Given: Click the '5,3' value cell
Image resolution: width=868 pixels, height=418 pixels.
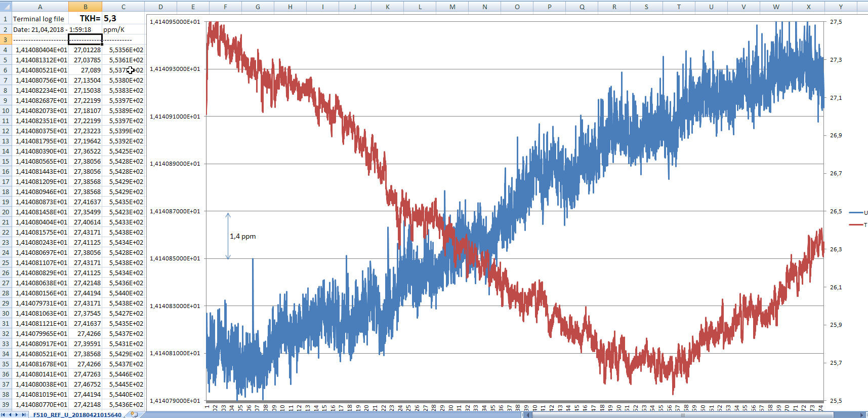Looking at the screenshot, I should [123, 19].
